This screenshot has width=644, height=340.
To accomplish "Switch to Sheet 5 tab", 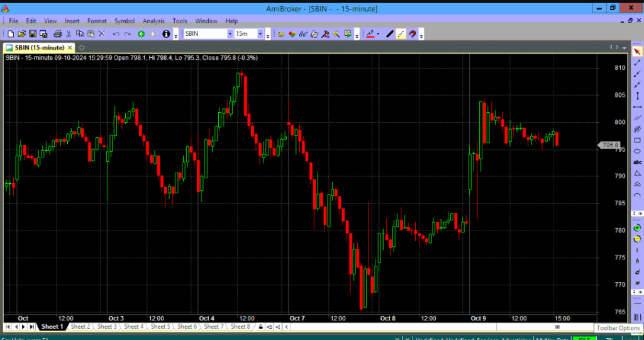I will coord(160,327).
